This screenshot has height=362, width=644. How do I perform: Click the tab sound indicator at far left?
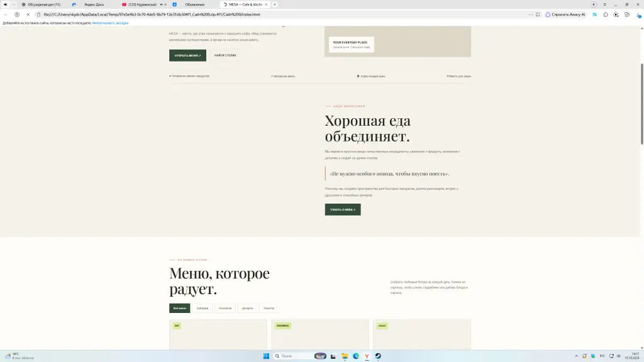tap(5, 4)
